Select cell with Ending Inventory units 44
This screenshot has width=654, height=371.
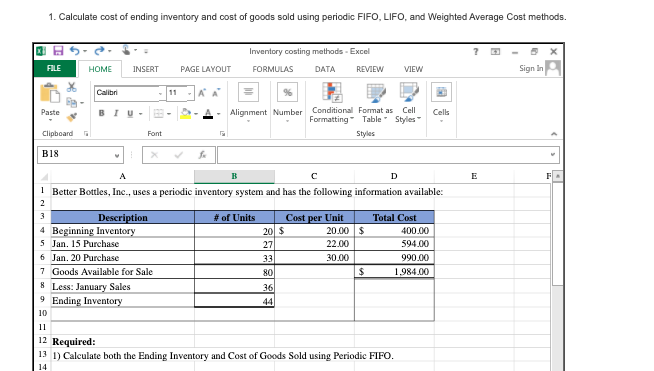pyautogui.click(x=234, y=301)
